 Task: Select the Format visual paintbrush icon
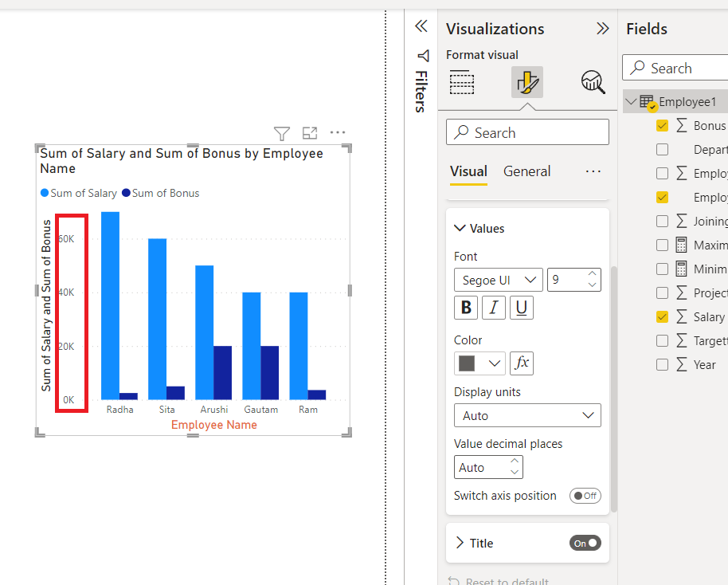point(527,82)
